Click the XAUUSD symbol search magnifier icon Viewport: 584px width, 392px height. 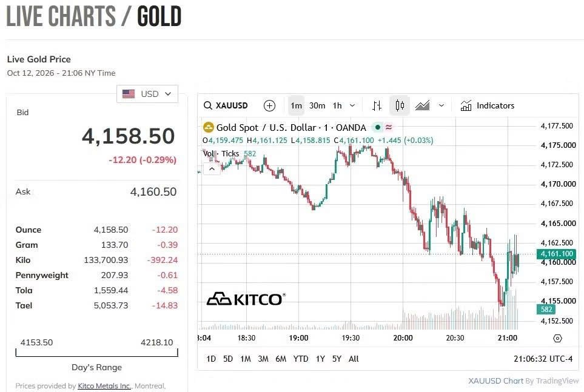coord(208,105)
